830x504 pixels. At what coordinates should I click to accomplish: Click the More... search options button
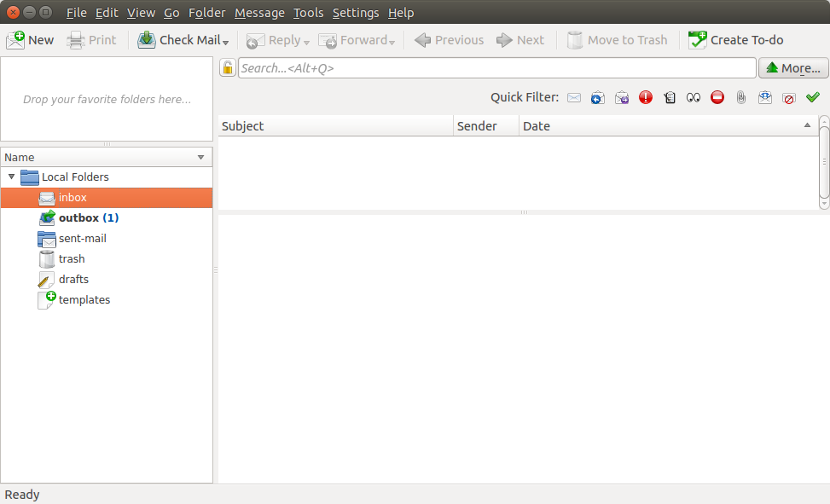click(793, 68)
